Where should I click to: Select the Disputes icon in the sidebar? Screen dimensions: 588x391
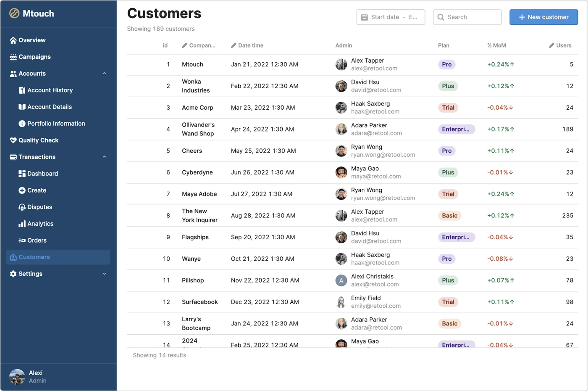22,207
